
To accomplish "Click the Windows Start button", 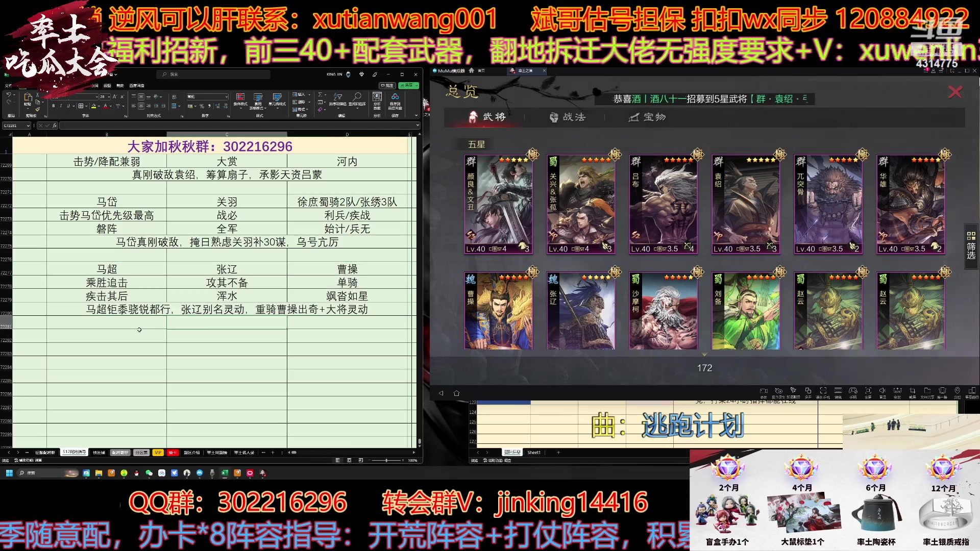I will (9, 473).
